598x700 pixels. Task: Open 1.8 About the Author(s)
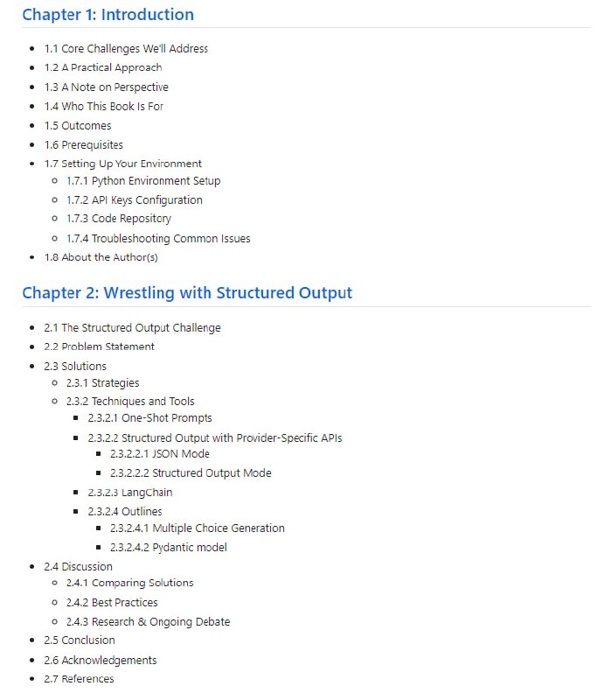(x=101, y=258)
